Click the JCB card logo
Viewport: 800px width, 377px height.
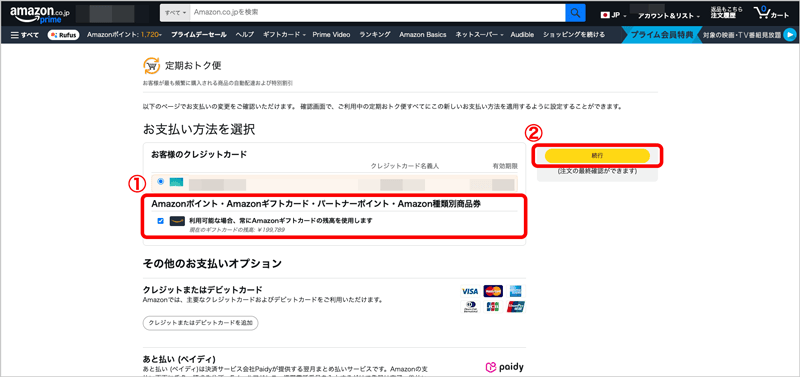[x=493, y=307]
